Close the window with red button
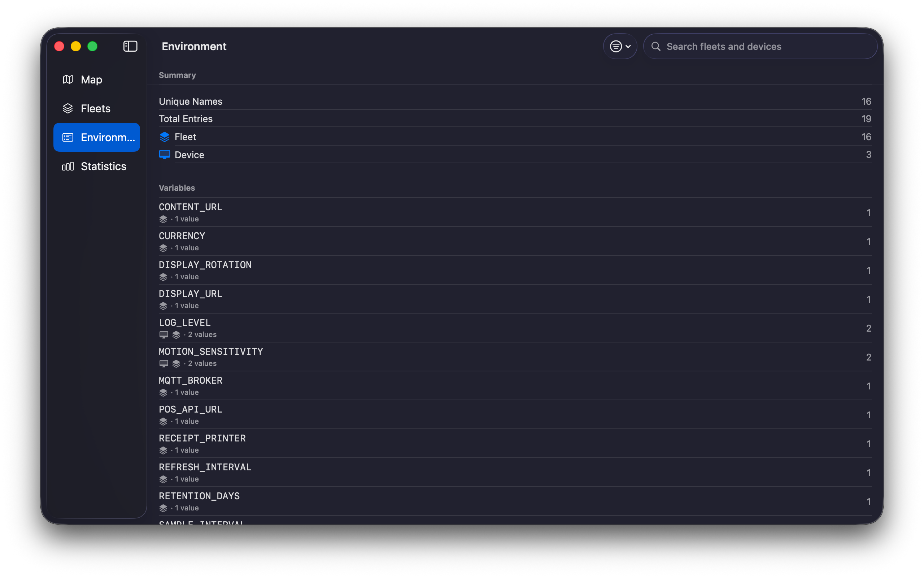The height and width of the screenshot is (578, 924). (x=59, y=46)
